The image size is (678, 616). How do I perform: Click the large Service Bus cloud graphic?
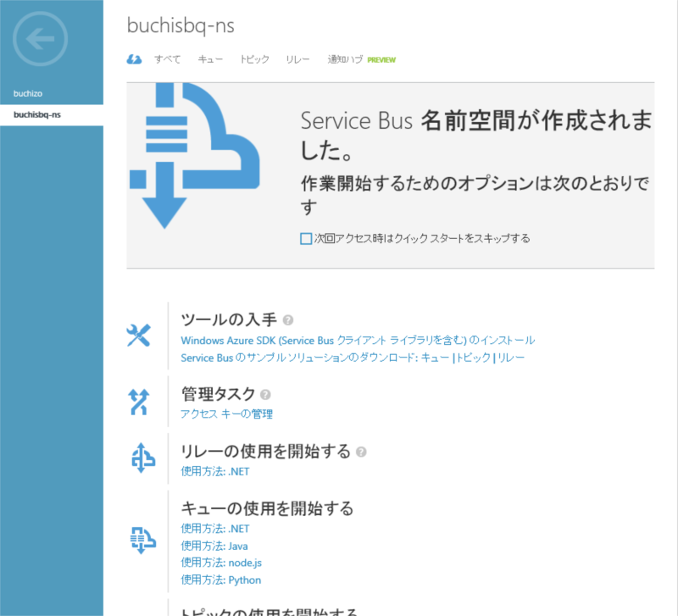(194, 156)
